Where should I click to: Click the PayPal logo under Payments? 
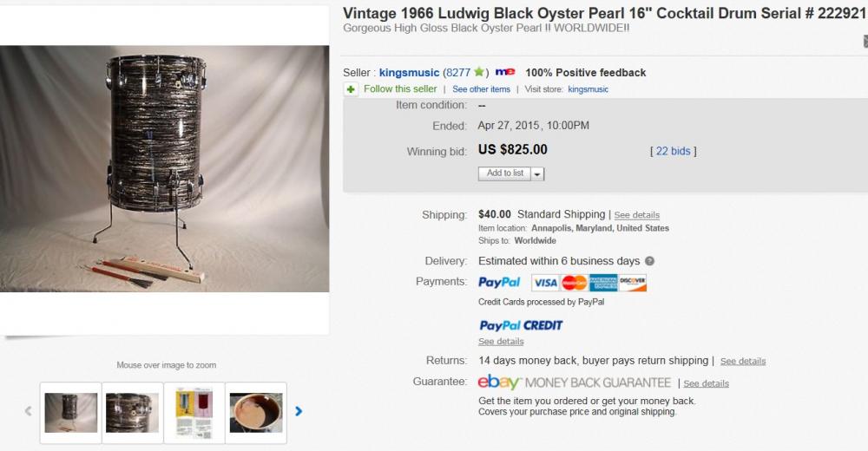[x=499, y=283]
